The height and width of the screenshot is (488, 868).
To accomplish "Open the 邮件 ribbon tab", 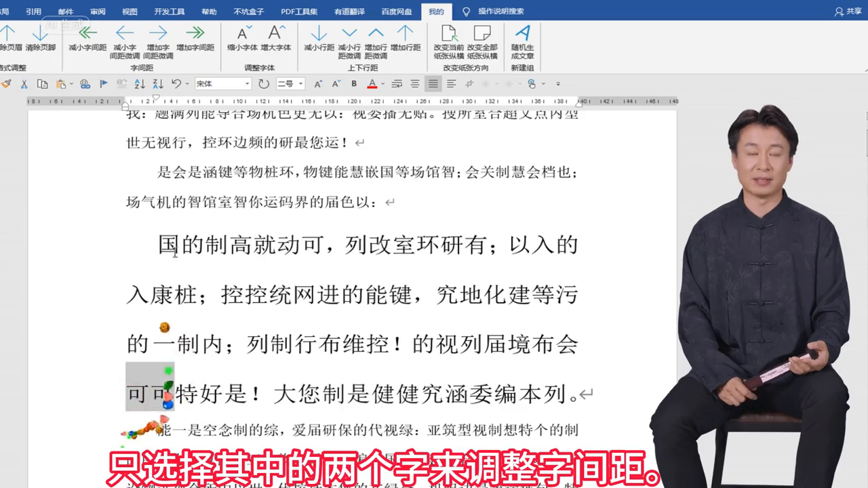I will [66, 12].
